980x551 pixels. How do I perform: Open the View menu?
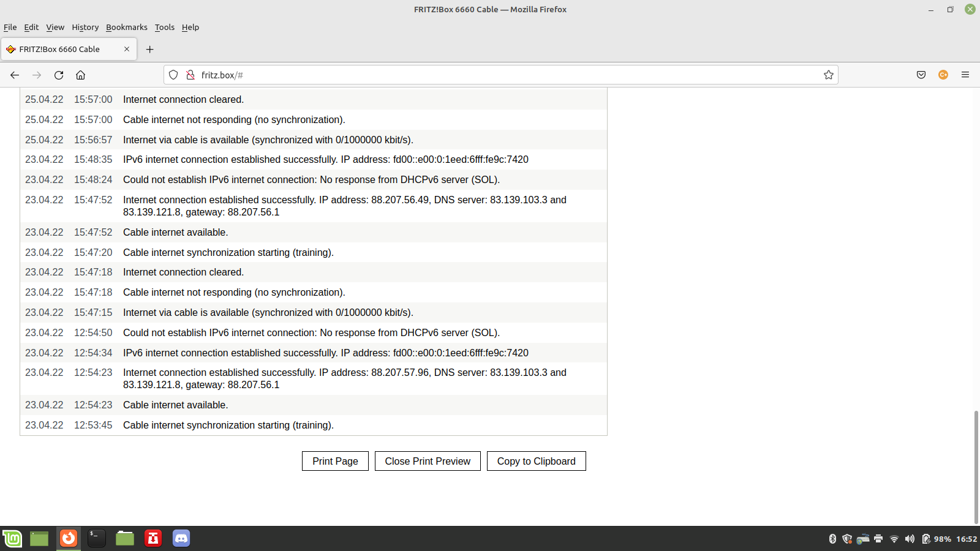tap(55, 27)
